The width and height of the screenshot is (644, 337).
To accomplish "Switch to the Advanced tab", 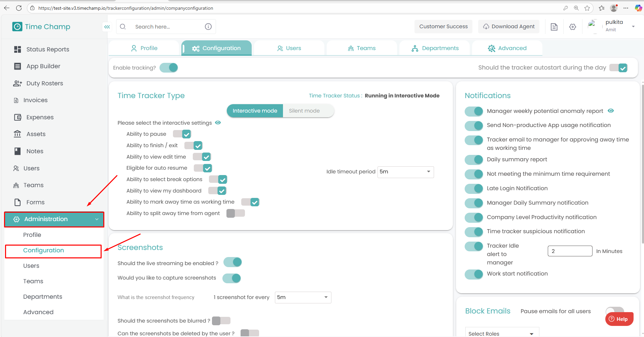I will point(507,48).
